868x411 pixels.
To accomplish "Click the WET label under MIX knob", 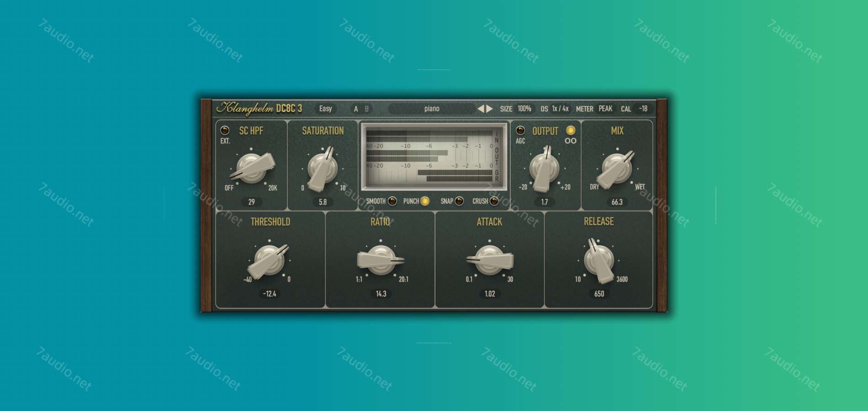I will 640,187.
